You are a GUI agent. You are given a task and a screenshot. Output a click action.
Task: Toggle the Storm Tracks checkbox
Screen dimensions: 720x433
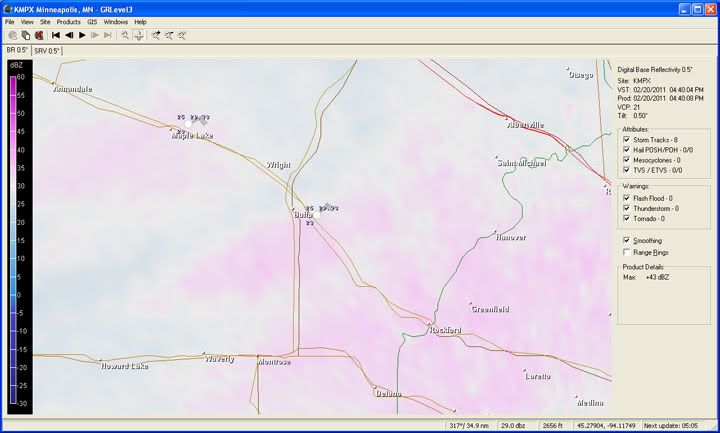[x=626, y=140]
